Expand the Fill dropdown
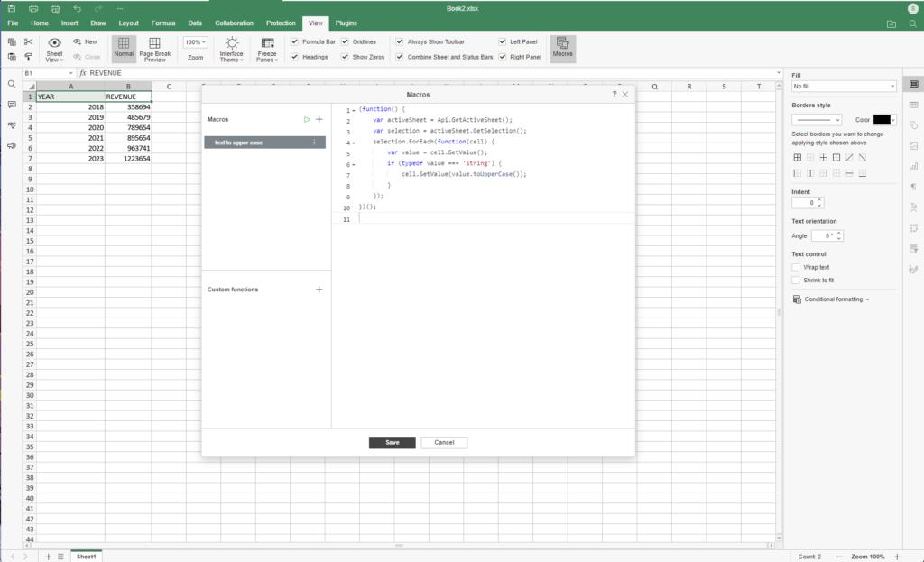 click(844, 87)
